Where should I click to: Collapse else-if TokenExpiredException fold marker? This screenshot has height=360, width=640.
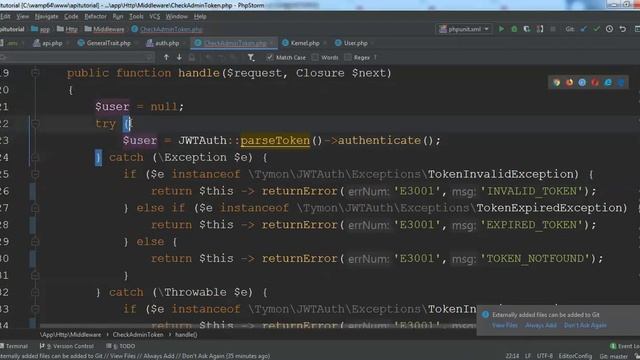click(35, 208)
